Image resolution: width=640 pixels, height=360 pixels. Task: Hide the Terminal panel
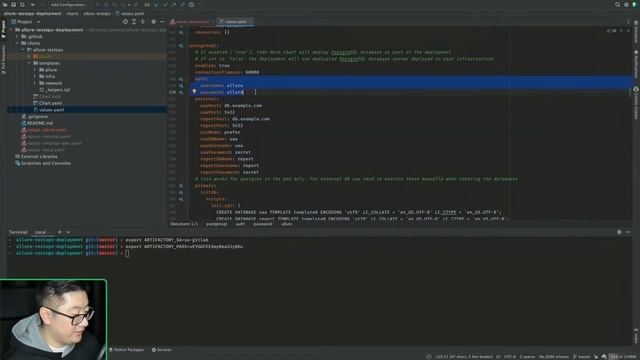click(628, 232)
